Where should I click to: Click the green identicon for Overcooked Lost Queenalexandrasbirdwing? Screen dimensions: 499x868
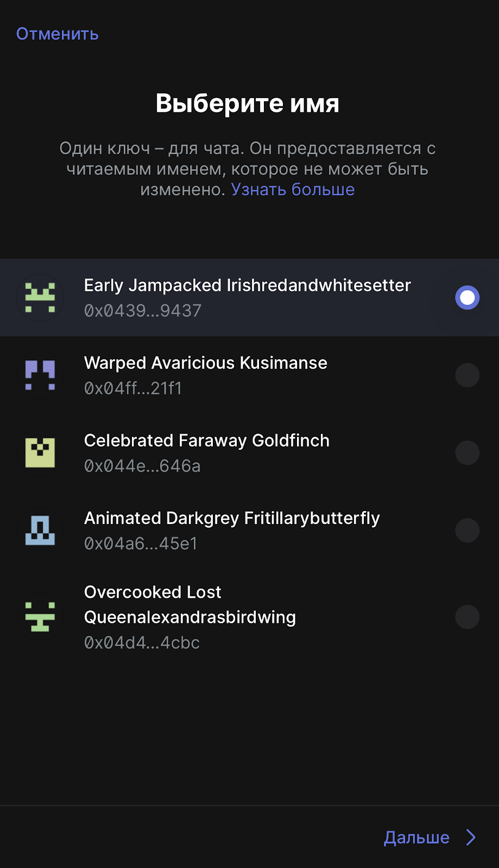(40, 617)
